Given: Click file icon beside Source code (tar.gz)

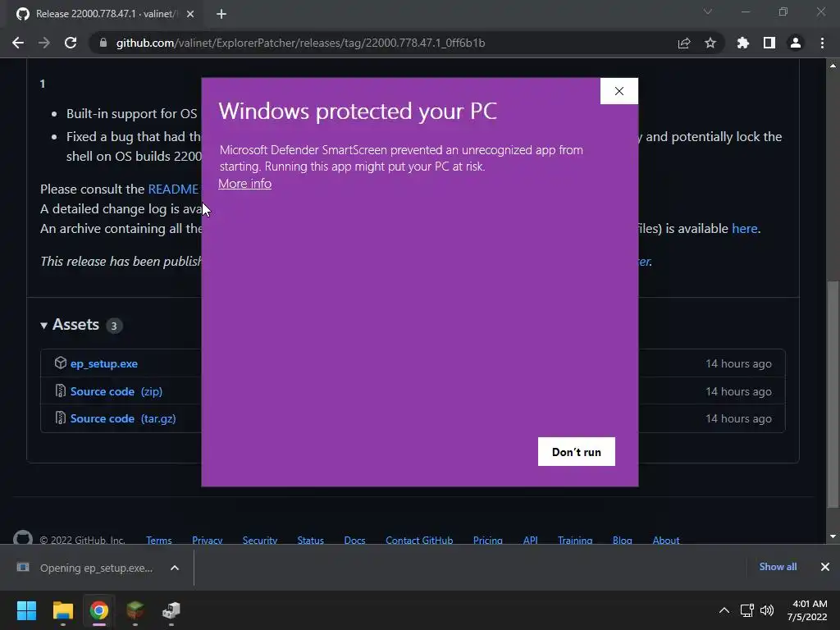Looking at the screenshot, I should [61, 418].
